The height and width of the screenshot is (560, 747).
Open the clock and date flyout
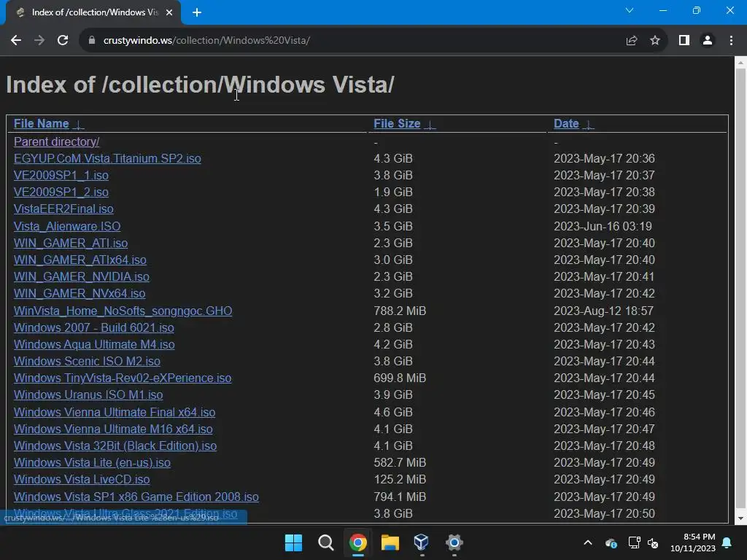point(693,542)
